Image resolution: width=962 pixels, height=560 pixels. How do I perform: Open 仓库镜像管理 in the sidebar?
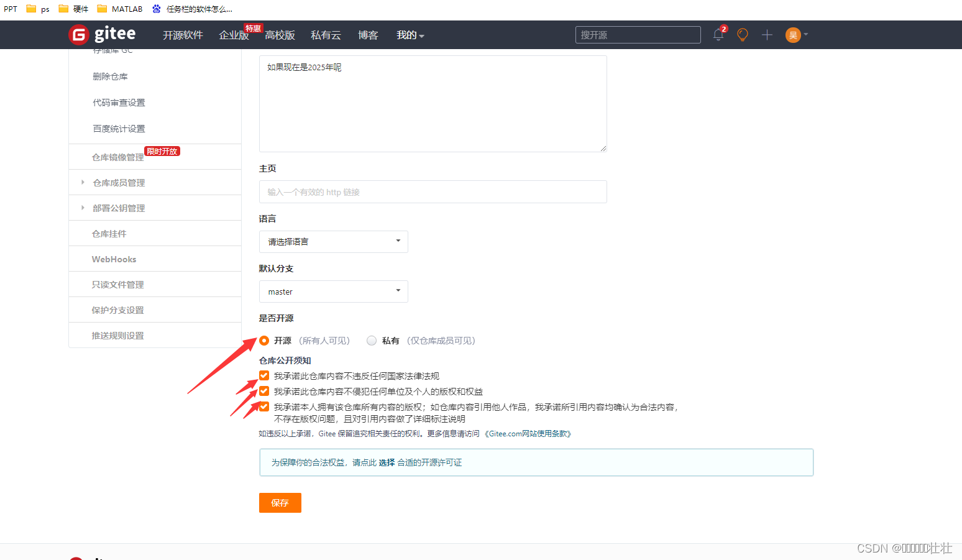117,157
